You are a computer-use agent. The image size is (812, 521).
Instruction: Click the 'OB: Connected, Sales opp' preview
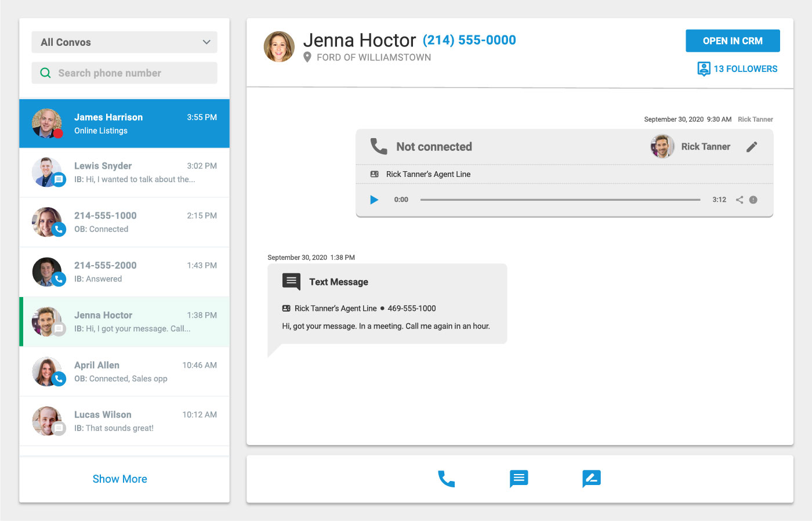[x=121, y=379]
